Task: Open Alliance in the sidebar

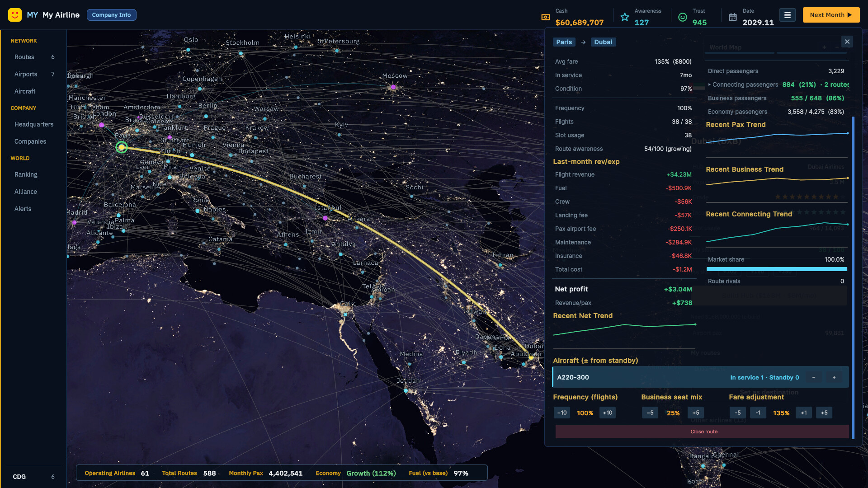Action: [x=34, y=192]
